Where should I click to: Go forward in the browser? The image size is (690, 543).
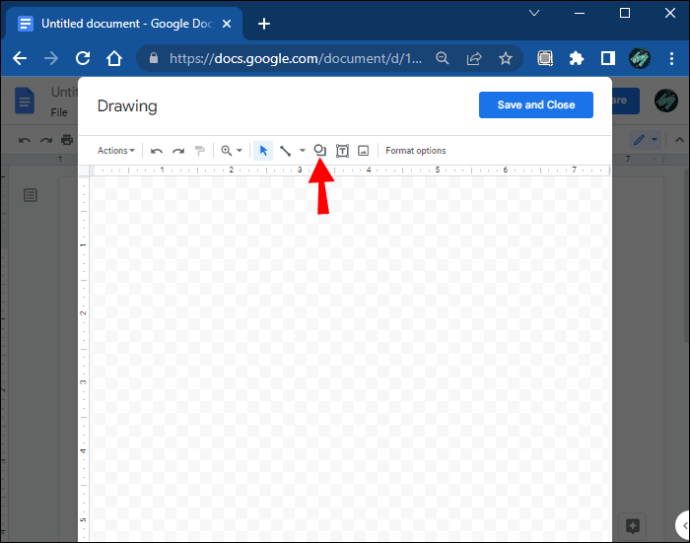click(51, 58)
